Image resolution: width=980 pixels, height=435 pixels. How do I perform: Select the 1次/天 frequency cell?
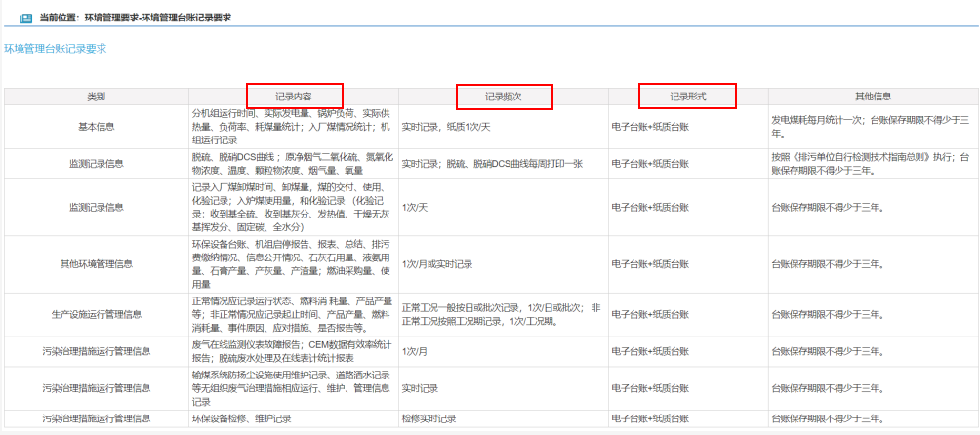coord(415,207)
